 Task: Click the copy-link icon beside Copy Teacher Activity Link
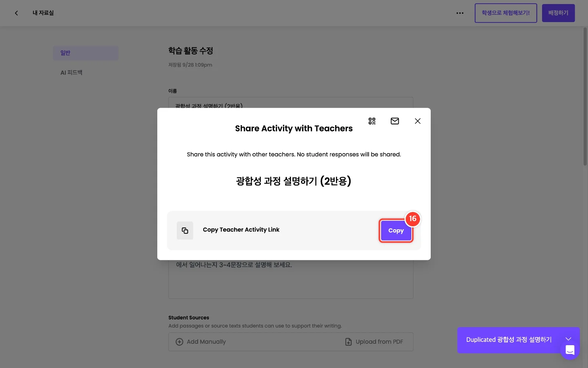click(185, 230)
